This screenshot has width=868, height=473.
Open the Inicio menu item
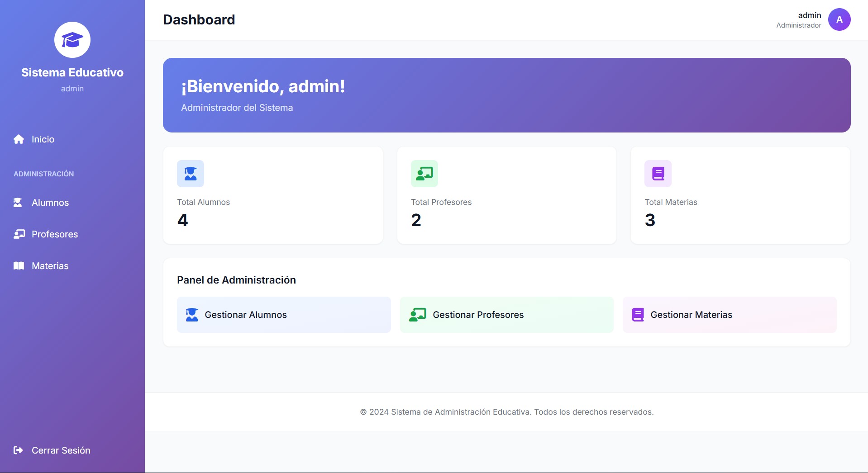pyautogui.click(x=43, y=139)
